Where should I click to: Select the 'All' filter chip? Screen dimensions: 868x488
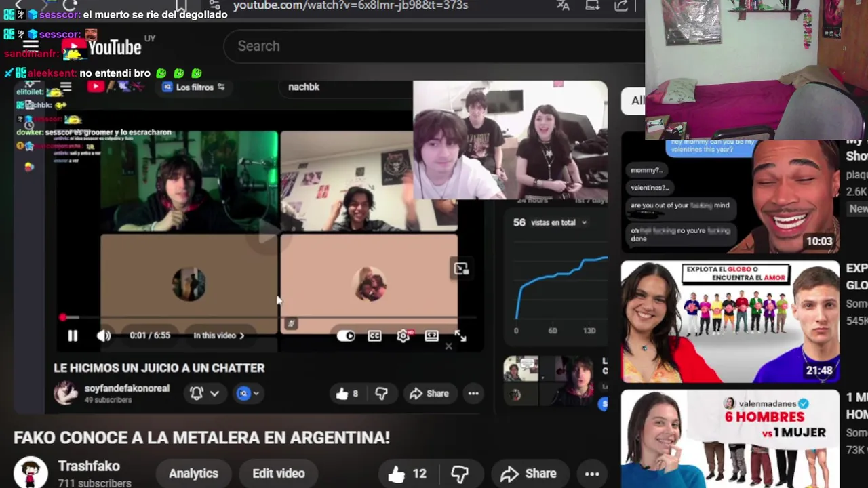[x=636, y=100]
